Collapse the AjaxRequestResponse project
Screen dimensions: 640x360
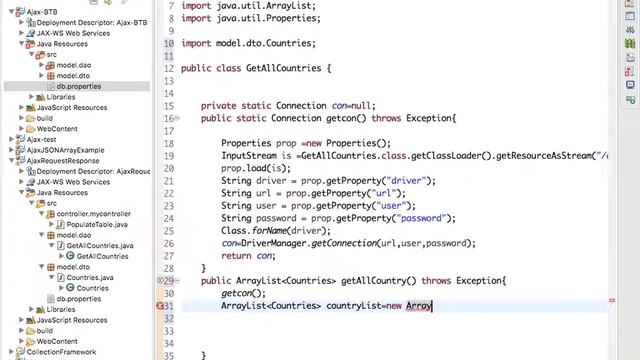(11, 160)
